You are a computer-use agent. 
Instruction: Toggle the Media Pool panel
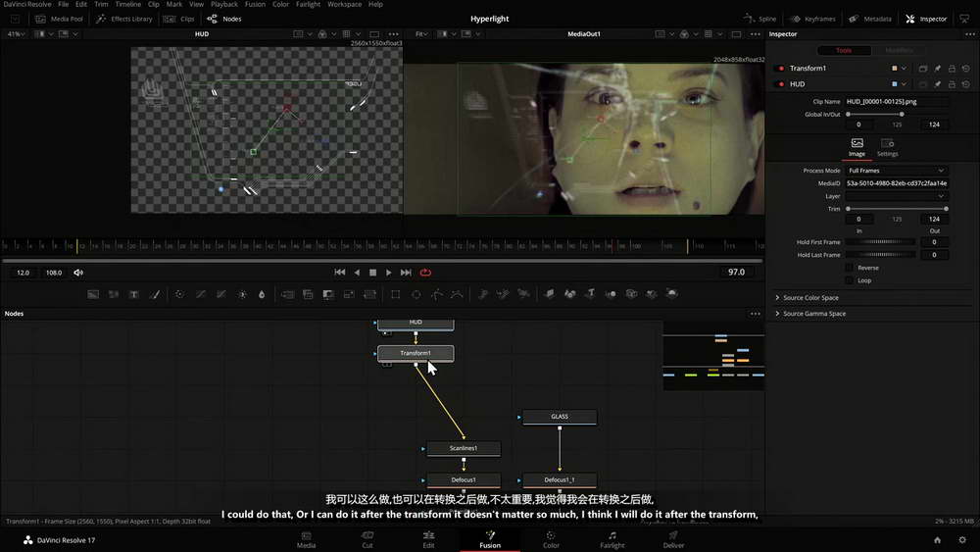tap(59, 19)
